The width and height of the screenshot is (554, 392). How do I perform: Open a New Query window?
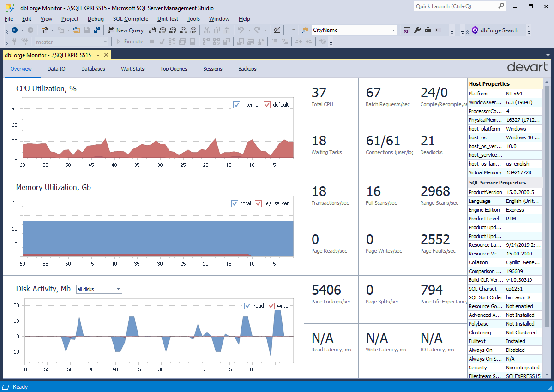[x=126, y=30]
